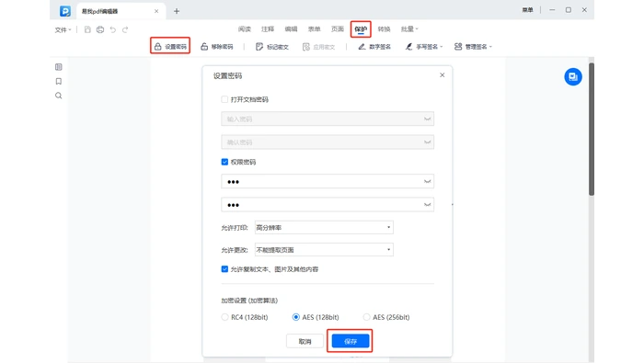The height and width of the screenshot is (363, 644).
Task: Open the 菜单 menu in title bar
Action: [527, 10]
